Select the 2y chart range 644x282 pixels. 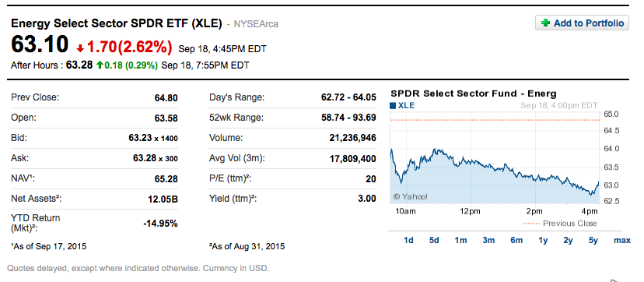coord(568,241)
